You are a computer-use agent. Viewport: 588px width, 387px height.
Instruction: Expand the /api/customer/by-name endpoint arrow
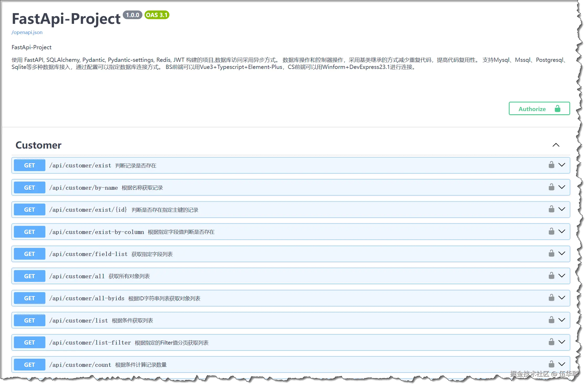point(562,187)
